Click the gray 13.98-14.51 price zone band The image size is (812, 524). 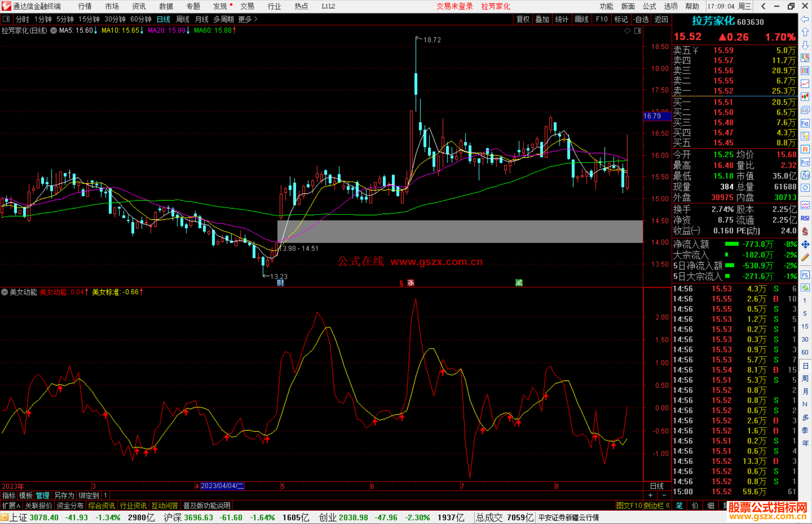(460, 231)
